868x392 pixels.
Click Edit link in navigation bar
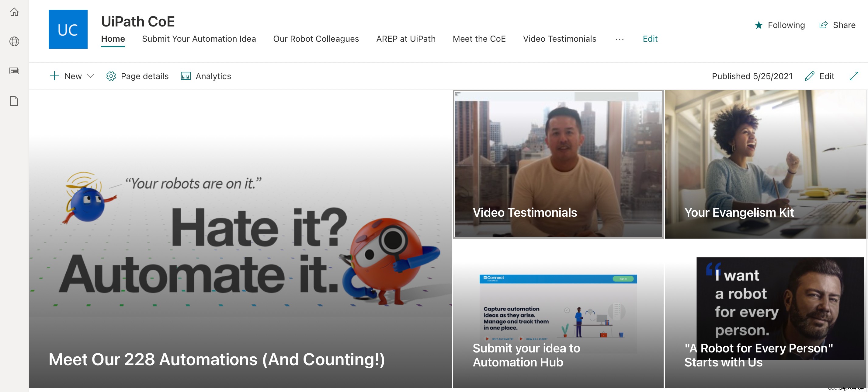point(650,39)
